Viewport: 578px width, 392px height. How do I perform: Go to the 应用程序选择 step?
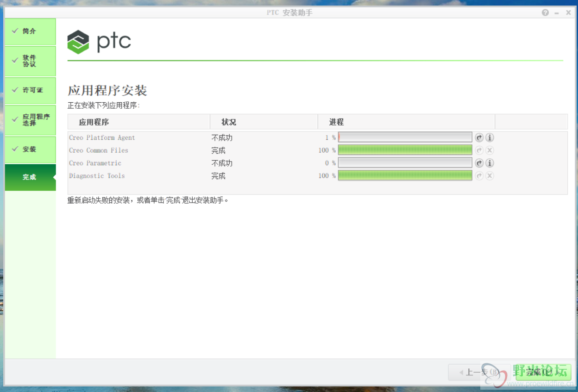pos(30,120)
